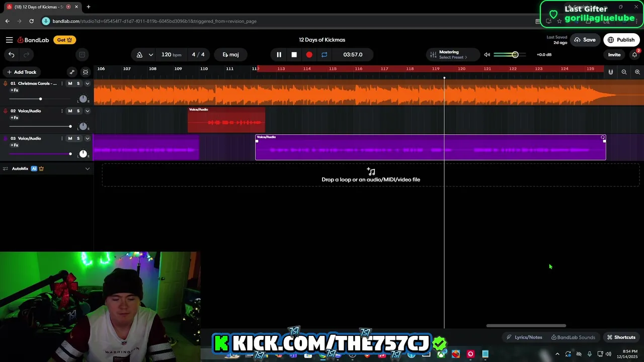Click track 02 pan knob
644x362 pixels.
(x=83, y=126)
